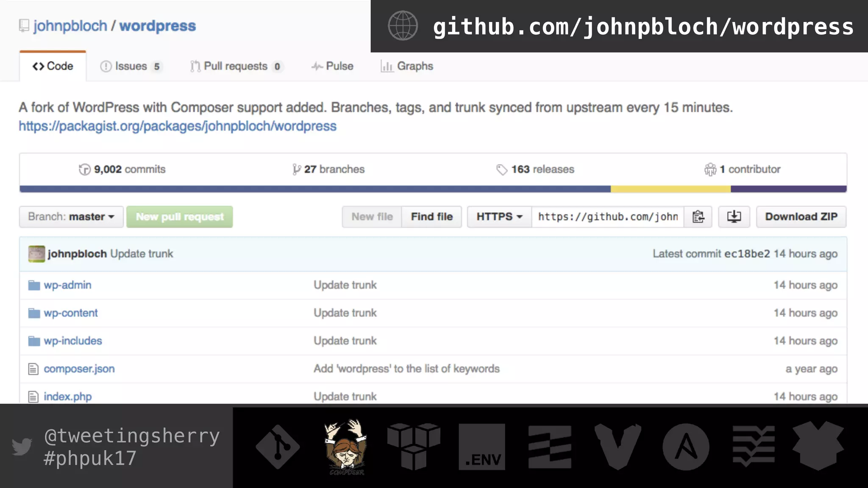Open commit message Add 'wordpress' to keywords
The height and width of the screenshot is (488, 868).
coord(406,369)
